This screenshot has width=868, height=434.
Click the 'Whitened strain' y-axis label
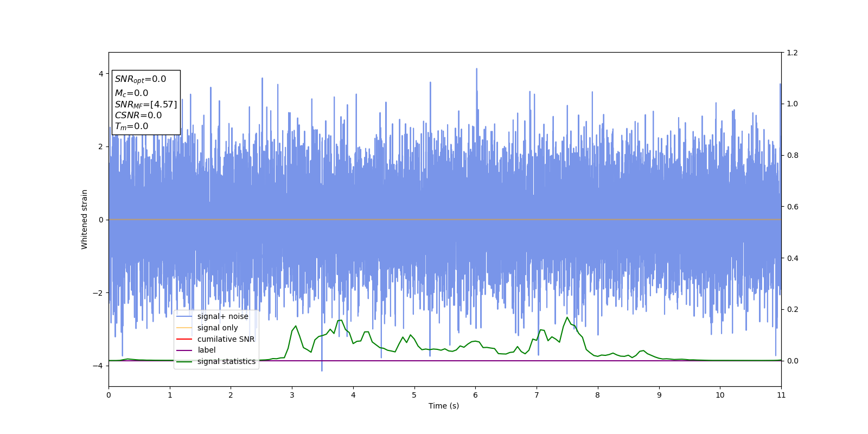(85, 219)
